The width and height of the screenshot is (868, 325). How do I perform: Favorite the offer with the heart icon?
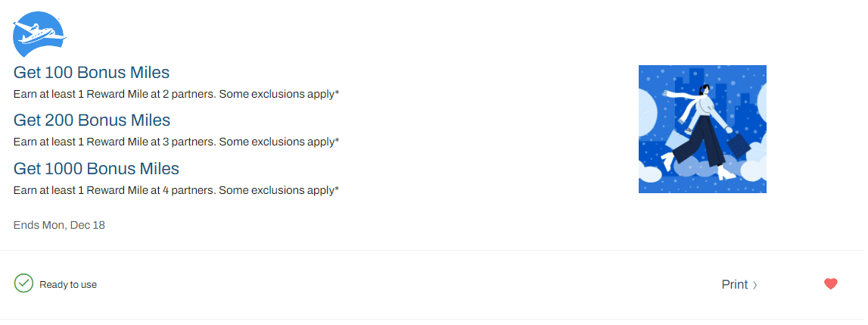point(830,284)
